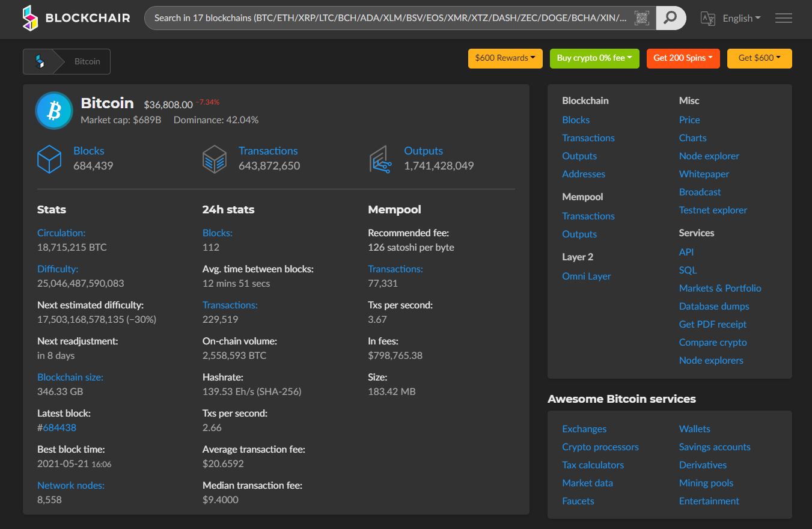Open Markets & Portfolio link

(x=720, y=288)
